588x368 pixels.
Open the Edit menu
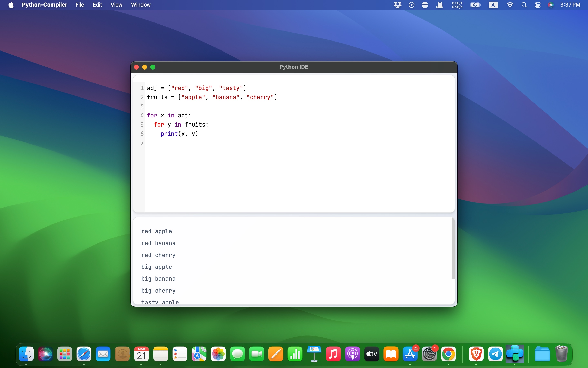coord(97,5)
